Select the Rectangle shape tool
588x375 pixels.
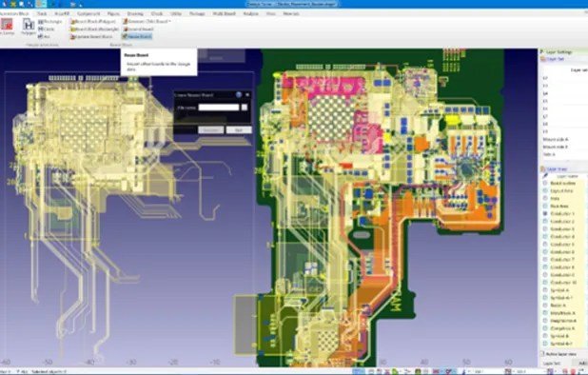tap(49, 22)
